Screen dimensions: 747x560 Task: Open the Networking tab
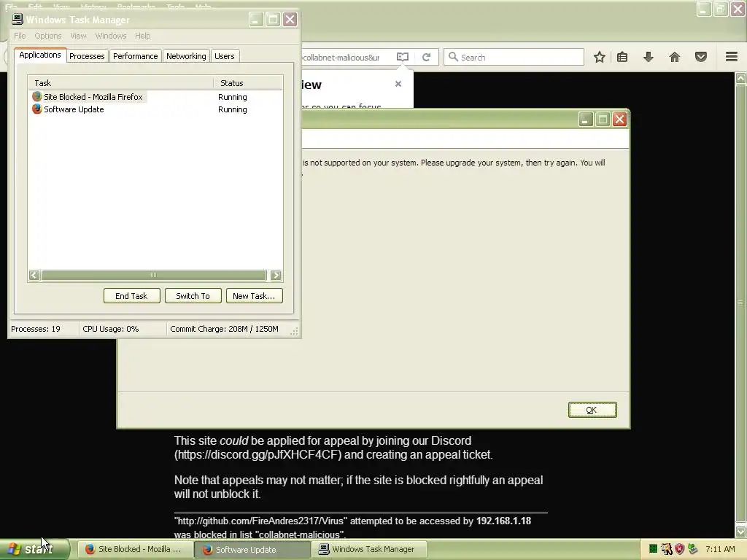tap(186, 56)
